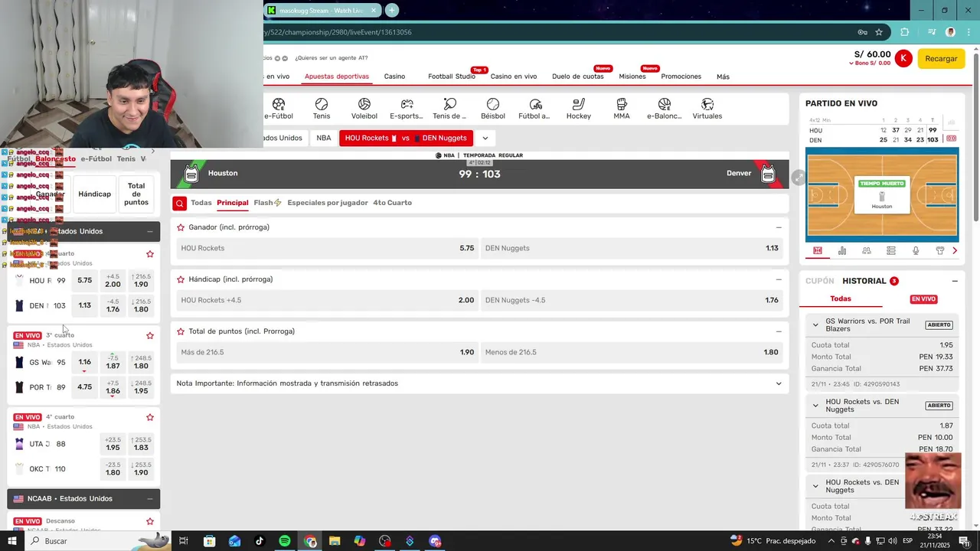This screenshot has height=551, width=980.
Task: Select the Béisbol sport icon
Action: tap(493, 104)
